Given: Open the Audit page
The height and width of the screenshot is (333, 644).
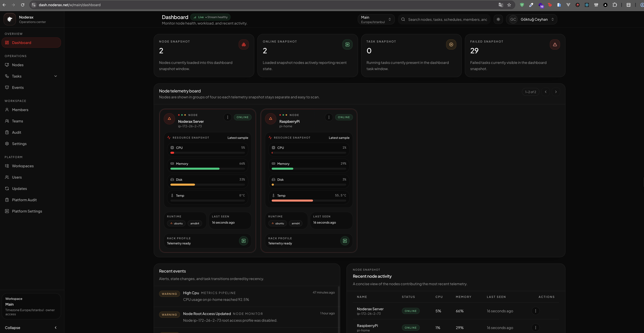Looking at the screenshot, I should click(31, 132).
